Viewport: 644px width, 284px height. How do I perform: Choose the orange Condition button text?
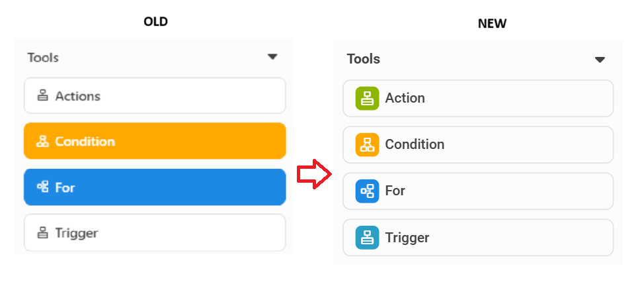[85, 142]
